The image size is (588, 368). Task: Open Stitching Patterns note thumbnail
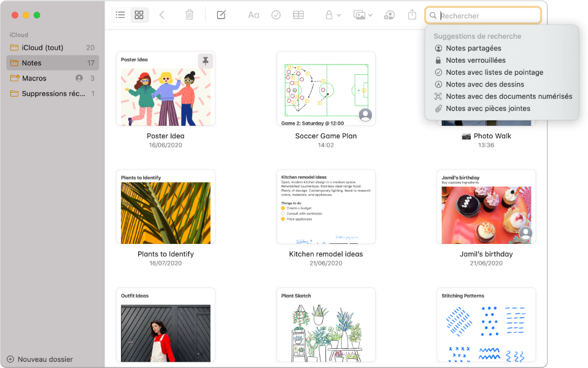pyautogui.click(x=486, y=325)
